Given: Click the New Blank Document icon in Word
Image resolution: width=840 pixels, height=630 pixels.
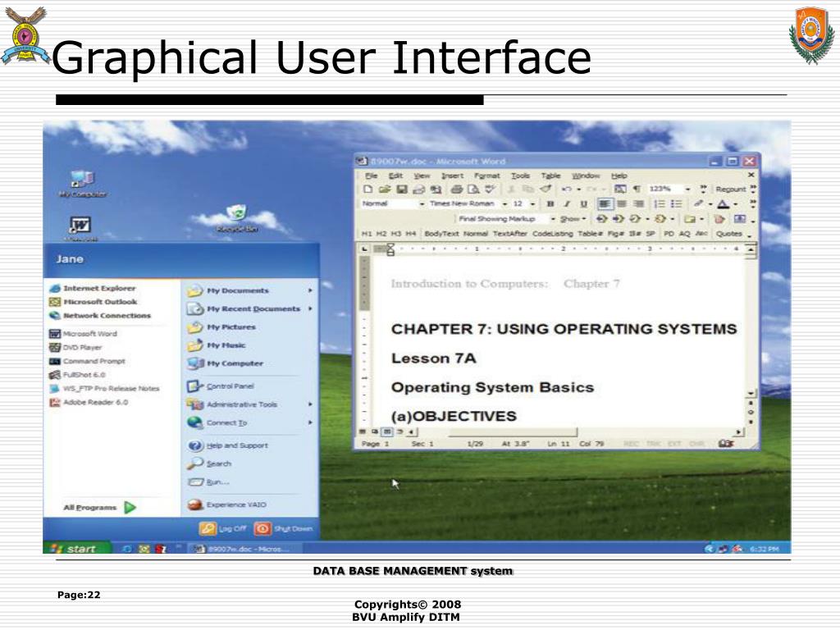Looking at the screenshot, I should point(368,189).
